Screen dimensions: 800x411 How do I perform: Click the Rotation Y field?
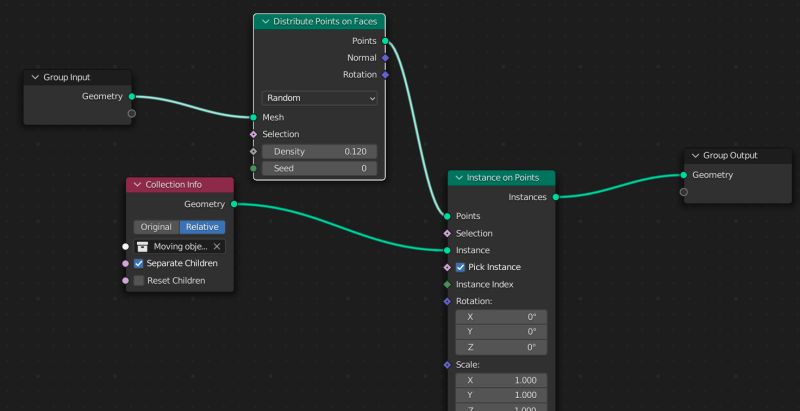click(502, 332)
